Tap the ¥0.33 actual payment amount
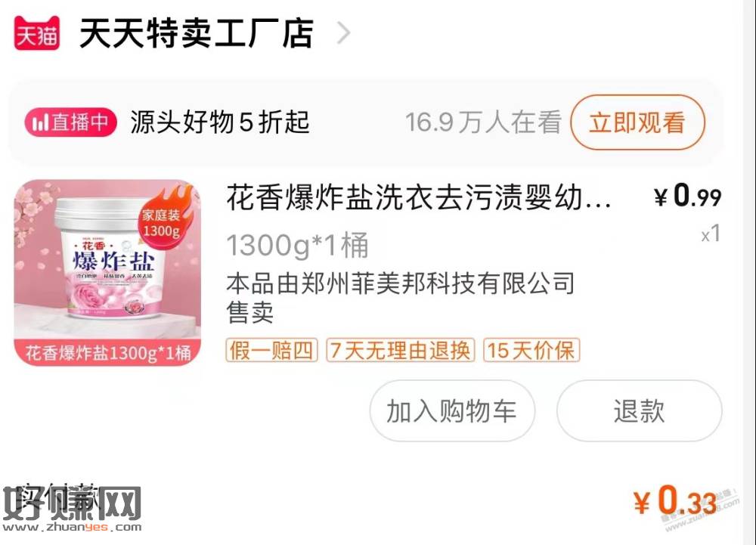Image resolution: width=756 pixels, height=545 pixels. (675, 500)
